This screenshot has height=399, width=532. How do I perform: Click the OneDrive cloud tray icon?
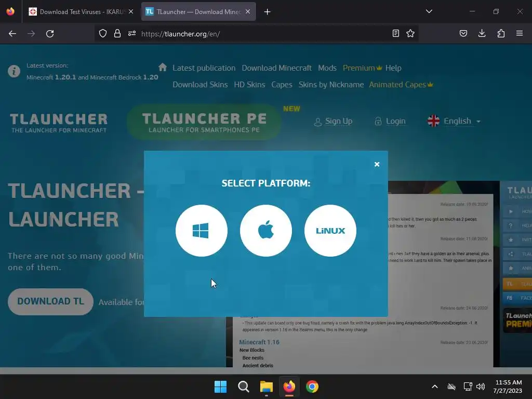click(451, 387)
